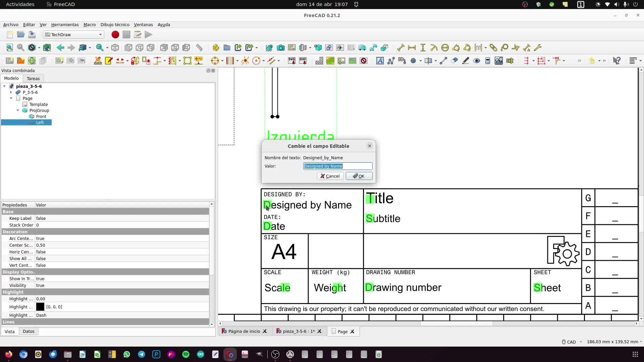Toggle the Visibility property value
Viewport: 644px width, 362px height.
(x=40, y=285)
